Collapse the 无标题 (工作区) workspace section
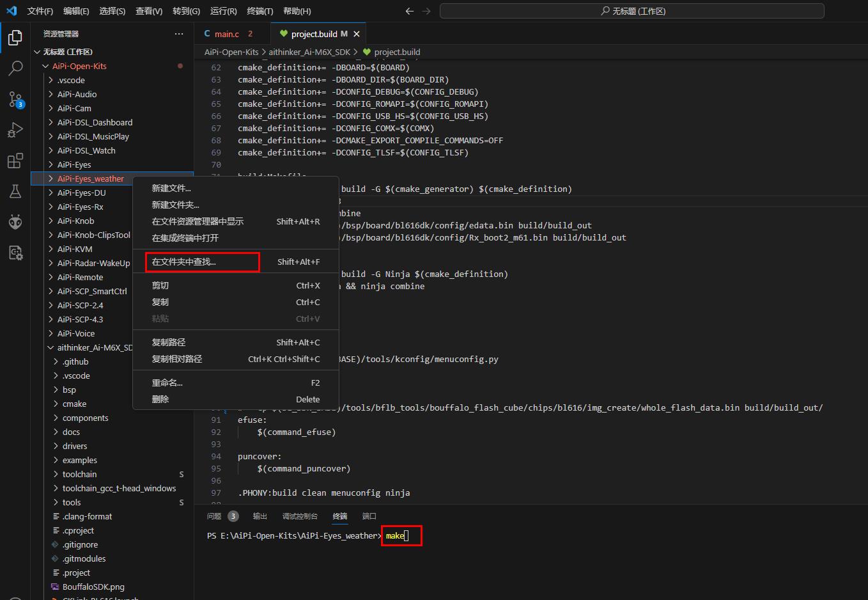Image resolution: width=868 pixels, height=600 pixels. [x=37, y=52]
